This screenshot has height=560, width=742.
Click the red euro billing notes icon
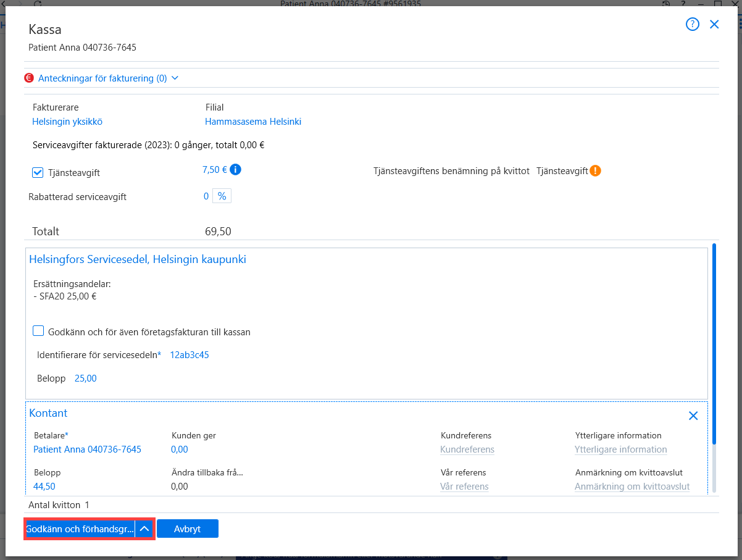click(x=29, y=78)
